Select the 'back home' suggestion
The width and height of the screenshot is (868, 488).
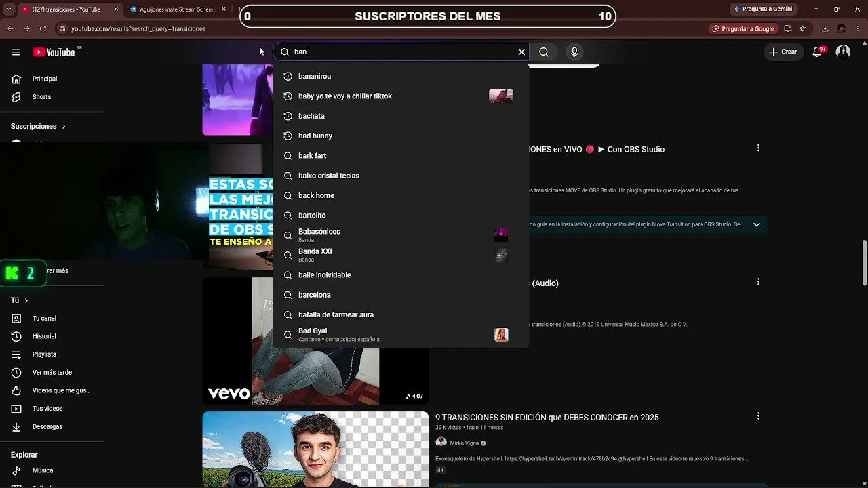(x=401, y=195)
